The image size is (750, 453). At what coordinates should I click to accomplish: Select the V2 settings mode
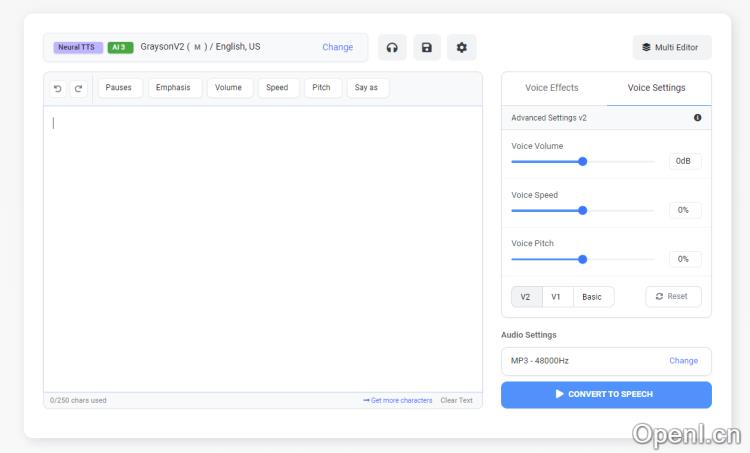coord(526,297)
